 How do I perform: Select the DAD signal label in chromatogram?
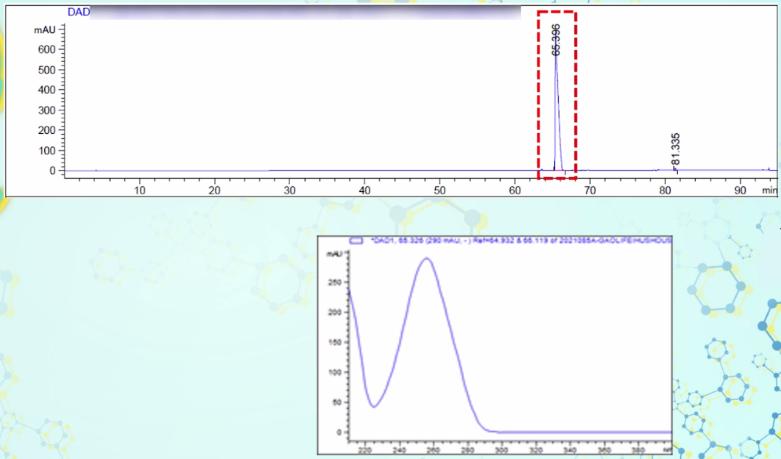78,12
